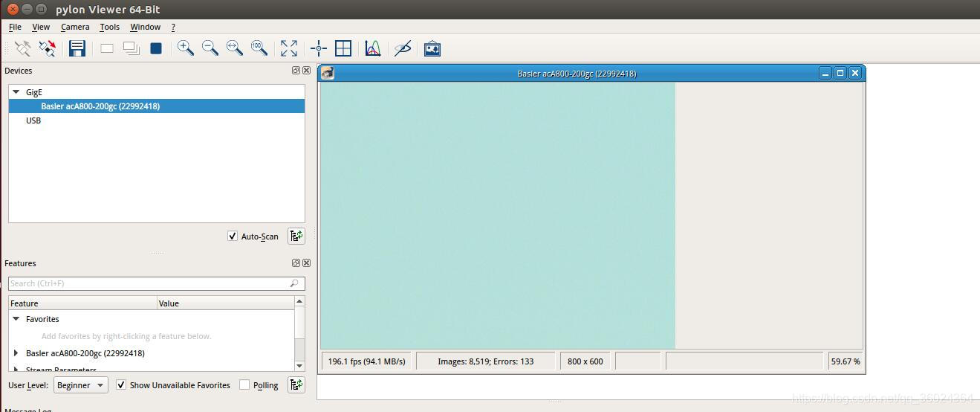Click the live camera image view

coord(498,215)
